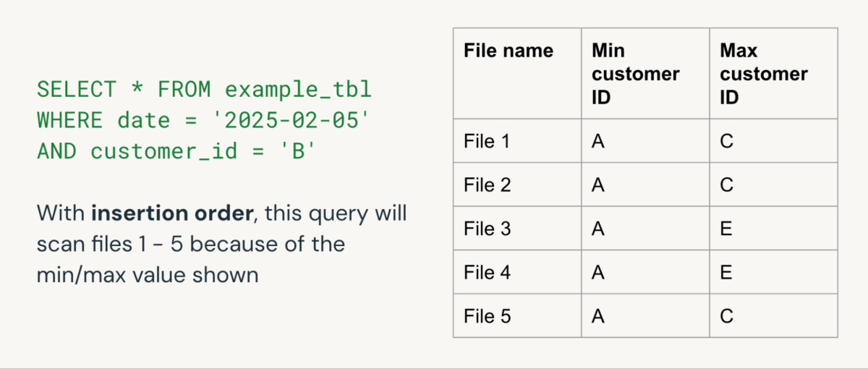Click the "File 1" table cell
This screenshot has height=369, width=868.
(487, 141)
